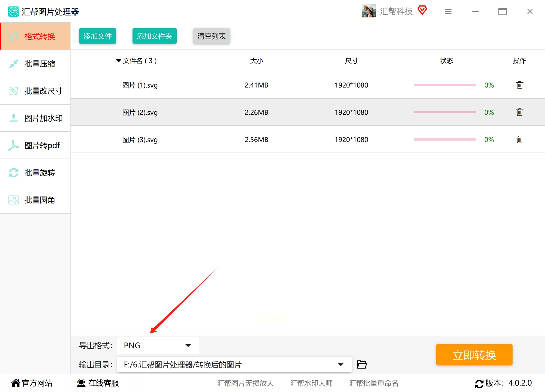The width and height of the screenshot is (545, 392).
Task: Expand the PNG export format dropdown
Action: click(x=188, y=345)
